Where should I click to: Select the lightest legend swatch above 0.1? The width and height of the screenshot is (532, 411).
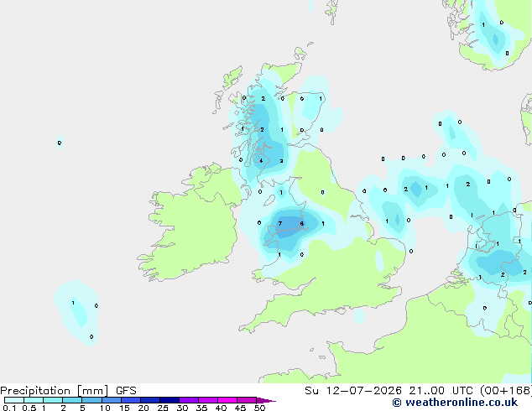[14, 400]
